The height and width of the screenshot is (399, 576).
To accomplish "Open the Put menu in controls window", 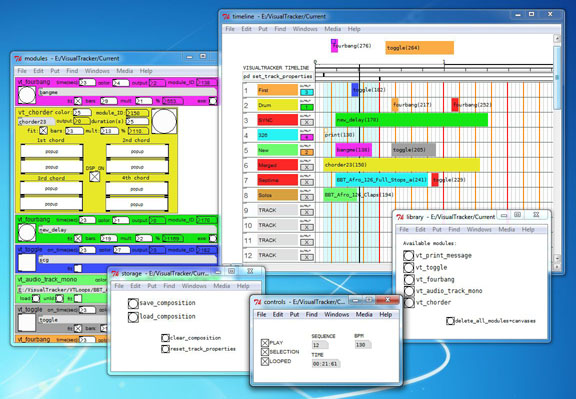I will pyautogui.click(x=294, y=314).
